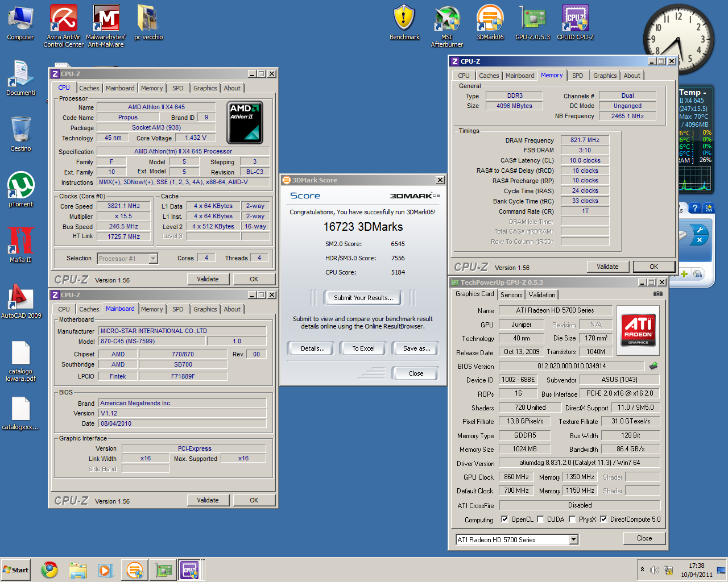
Task: Click the AMD Athlon II logo image
Action: pyautogui.click(x=245, y=122)
